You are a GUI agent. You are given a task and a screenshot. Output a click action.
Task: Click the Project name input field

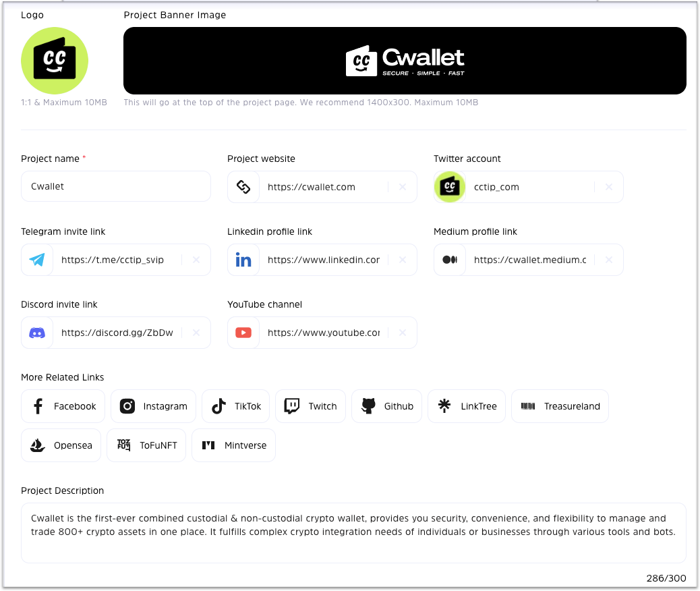pyautogui.click(x=115, y=186)
